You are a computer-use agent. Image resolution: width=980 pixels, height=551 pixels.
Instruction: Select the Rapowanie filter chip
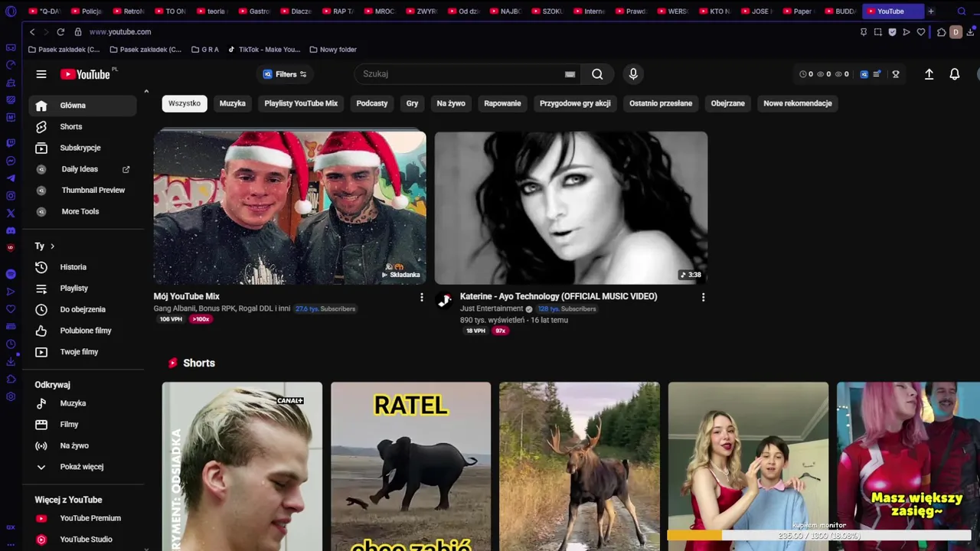502,103
